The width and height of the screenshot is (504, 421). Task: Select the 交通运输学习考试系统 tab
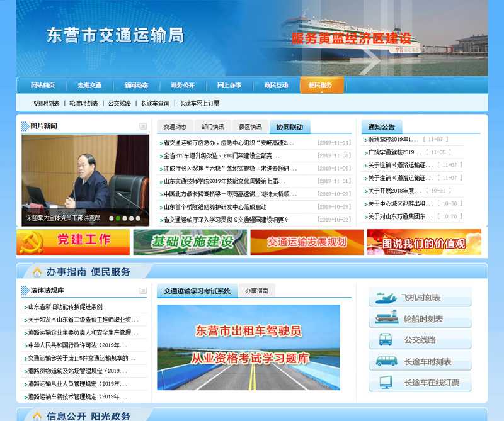pos(197,291)
